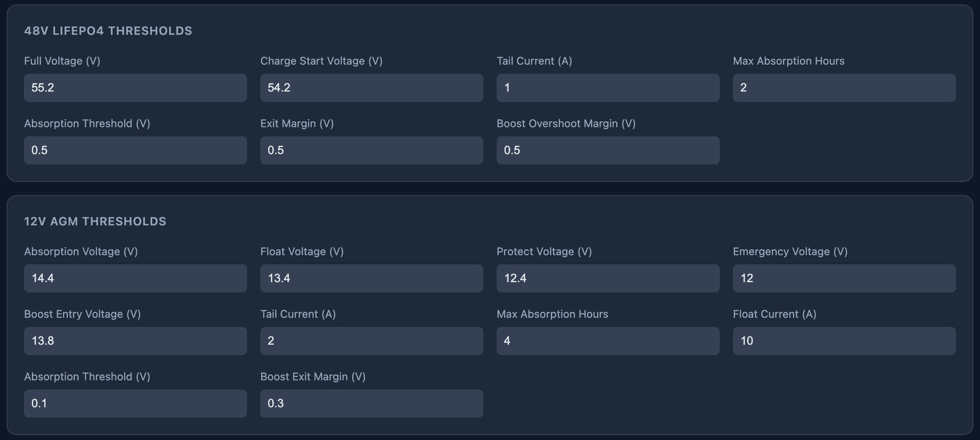The width and height of the screenshot is (980, 440).
Task: Click the Exit Margin input field
Action: [x=372, y=150]
